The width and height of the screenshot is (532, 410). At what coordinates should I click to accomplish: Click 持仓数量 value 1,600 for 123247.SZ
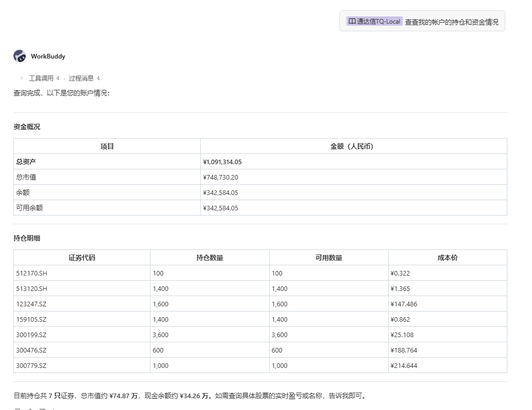[x=161, y=304]
